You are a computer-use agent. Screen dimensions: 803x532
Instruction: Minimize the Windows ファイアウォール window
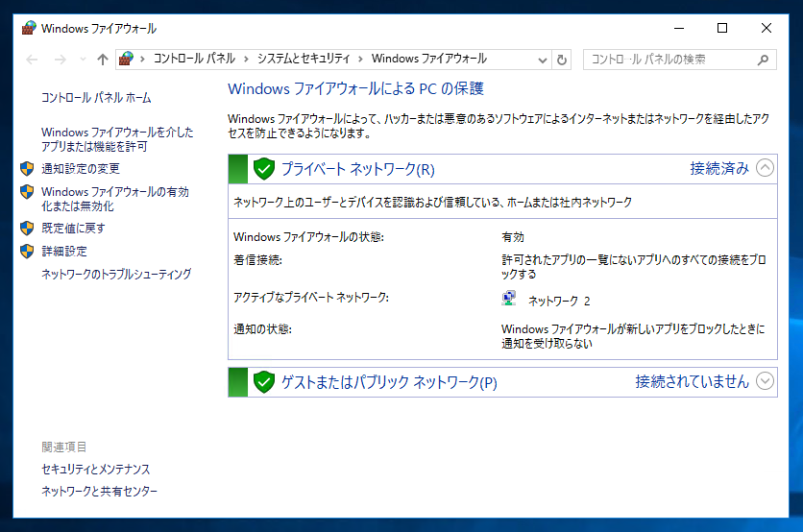coord(679,28)
